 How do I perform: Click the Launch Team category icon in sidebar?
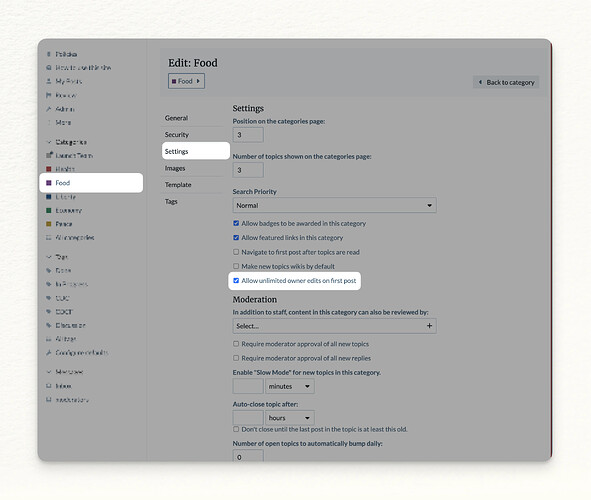click(x=49, y=155)
